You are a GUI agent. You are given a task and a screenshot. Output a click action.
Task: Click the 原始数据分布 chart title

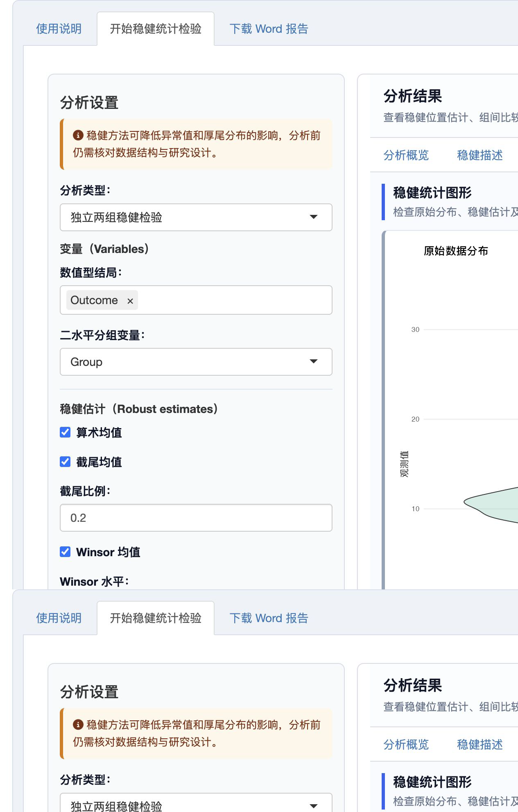[456, 251]
